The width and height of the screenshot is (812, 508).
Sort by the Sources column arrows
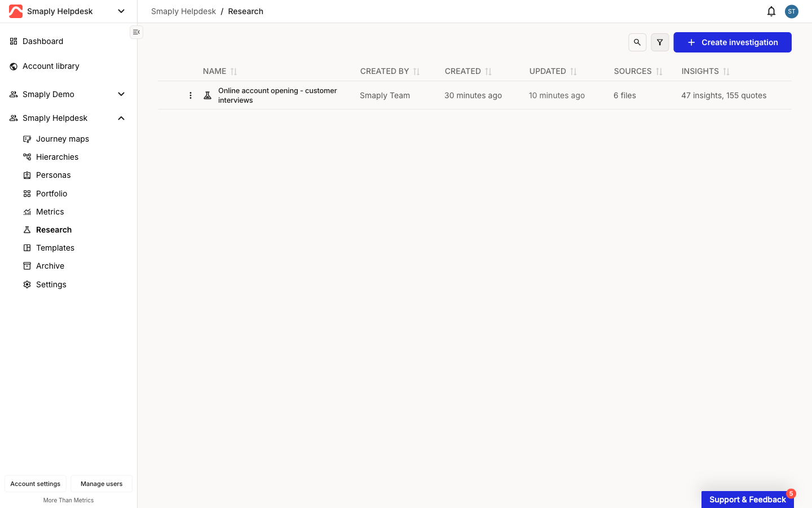[659, 72]
